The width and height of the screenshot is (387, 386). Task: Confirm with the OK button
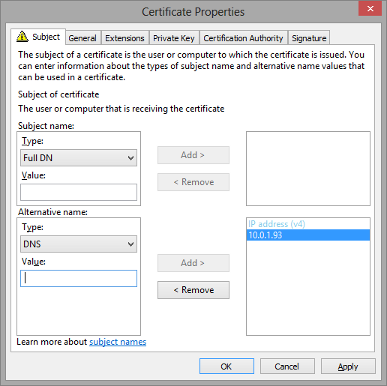[226, 366]
